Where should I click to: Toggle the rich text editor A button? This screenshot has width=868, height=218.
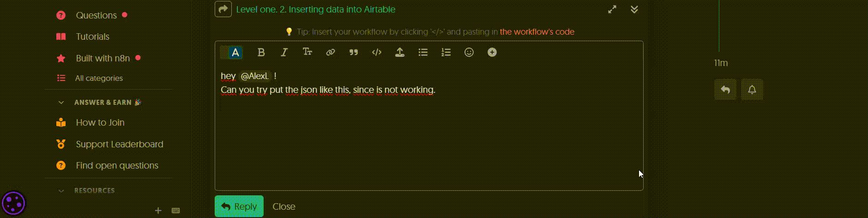point(235,53)
